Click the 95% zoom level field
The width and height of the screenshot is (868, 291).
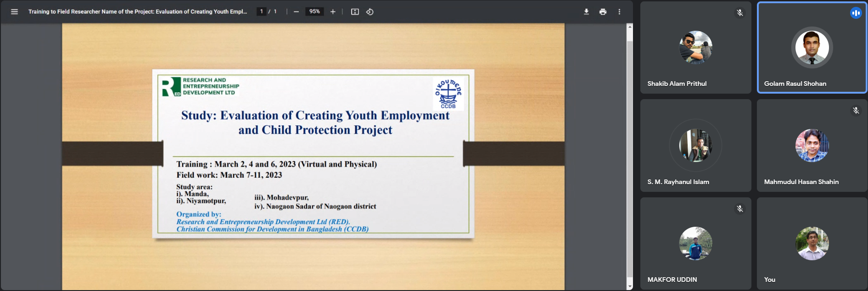click(314, 11)
